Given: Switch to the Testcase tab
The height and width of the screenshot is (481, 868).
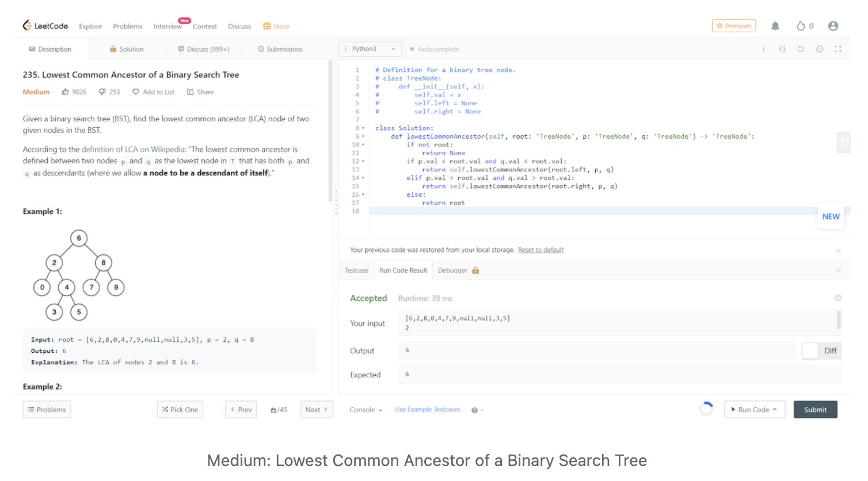Looking at the screenshot, I should (356, 270).
